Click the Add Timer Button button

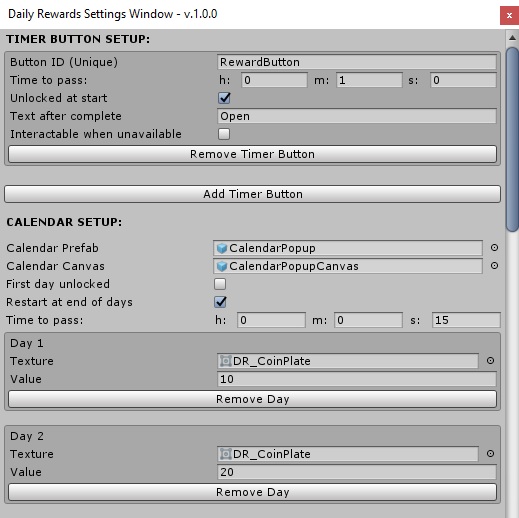pyautogui.click(x=252, y=194)
